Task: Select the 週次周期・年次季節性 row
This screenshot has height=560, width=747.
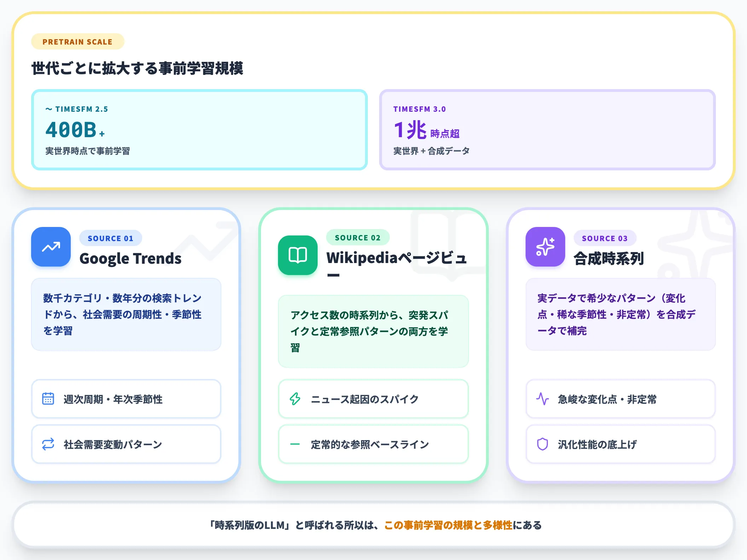Action: [126, 399]
